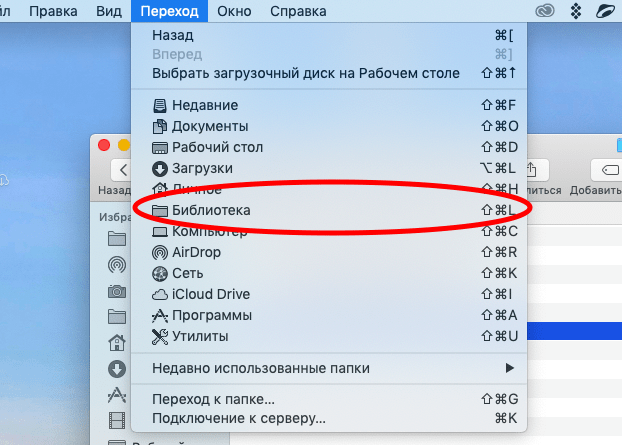
Task: Click the Рабочий стол icon in the menu
Action: click(x=160, y=148)
